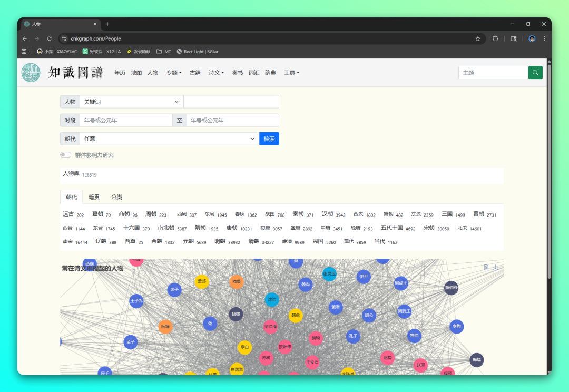
Task: Open 好软件 - X1G.LA bookmark
Action: click(x=102, y=52)
